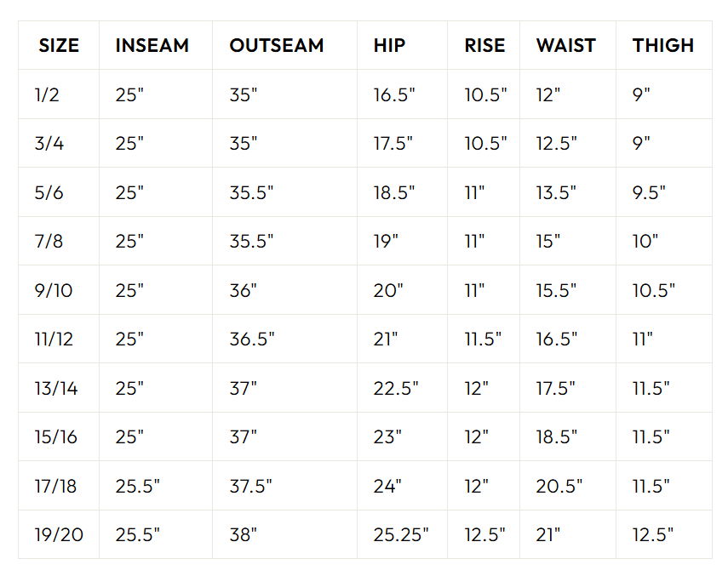Click the RISE column header
The image size is (728, 576).
(484, 46)
